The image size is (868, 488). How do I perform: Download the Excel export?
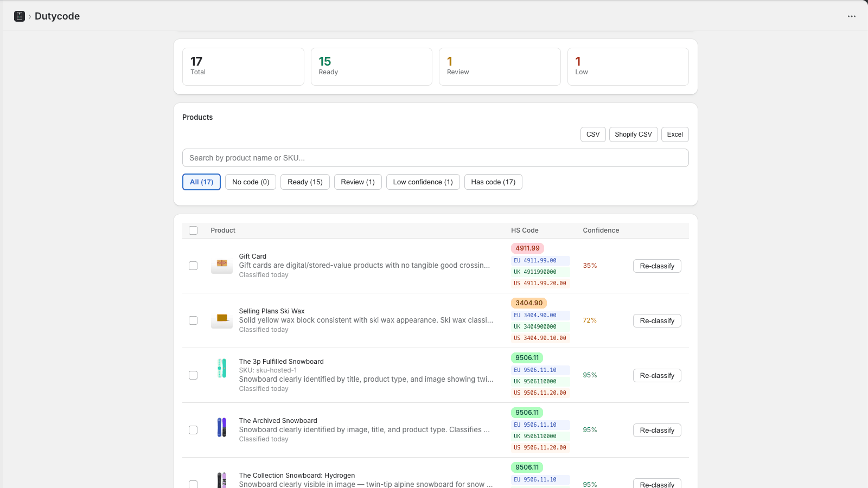click(675, 134)
